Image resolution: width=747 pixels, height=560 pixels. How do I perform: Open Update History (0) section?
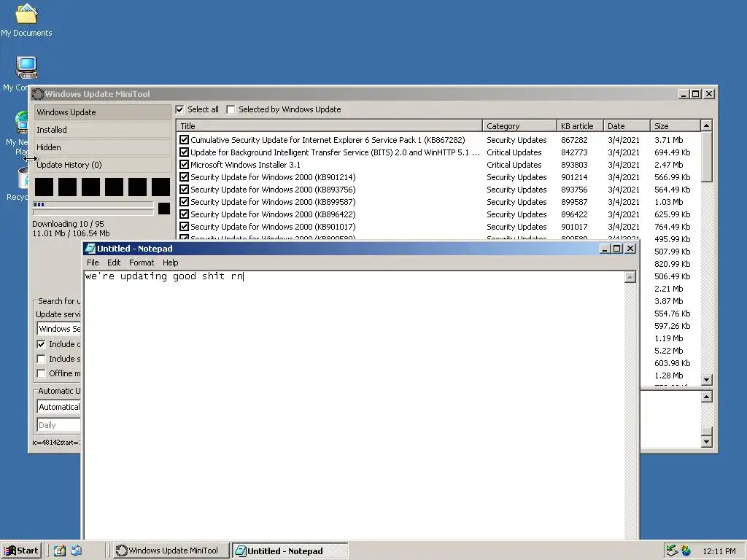pos(102,165)
